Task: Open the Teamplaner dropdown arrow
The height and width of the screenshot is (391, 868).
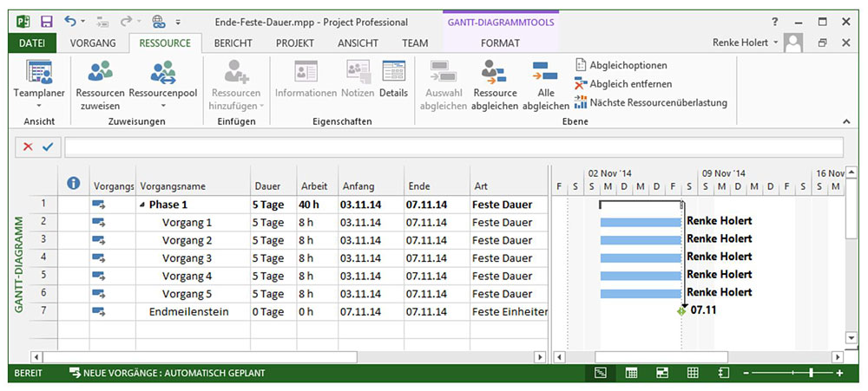Action: pyautogui.click(x=39, y=106)
